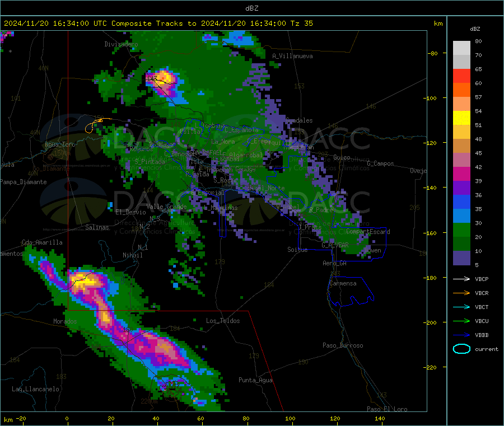Click the 'Pampa_Diamante' map label
Screen dimensions: 504x426
tap(24, 182)
